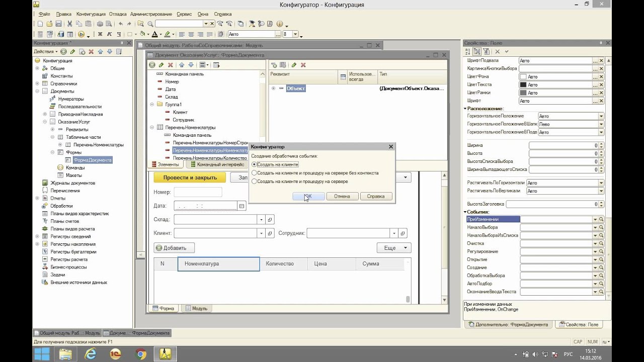
Task: Click the green plus Add icon in Конфигурация panel
Action: 63,51
